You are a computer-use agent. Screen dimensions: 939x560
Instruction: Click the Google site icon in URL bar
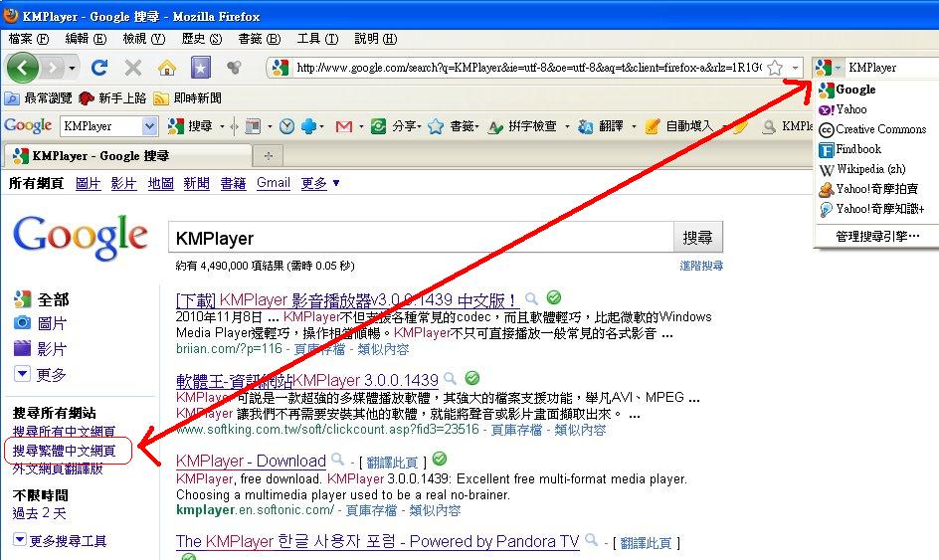281,68
